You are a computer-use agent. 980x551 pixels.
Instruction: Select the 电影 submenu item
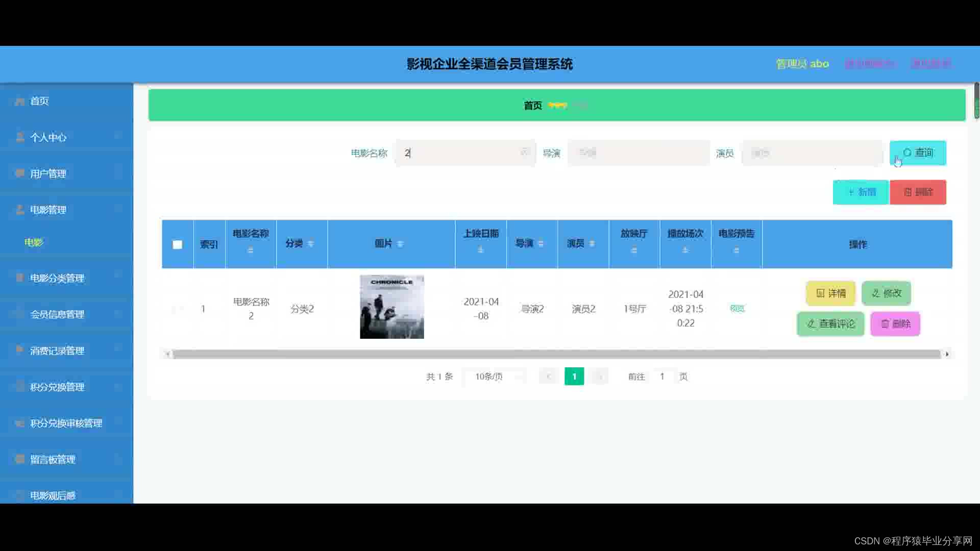tap(34, 242)
